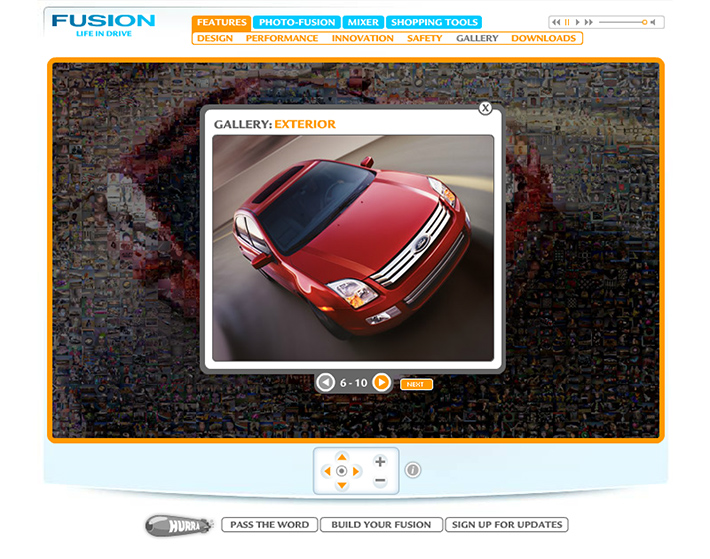Click Build Your Fusion button

pos(381,525)
